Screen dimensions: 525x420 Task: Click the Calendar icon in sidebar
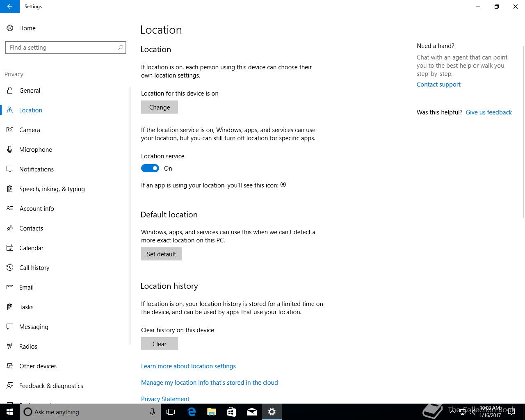10,248
